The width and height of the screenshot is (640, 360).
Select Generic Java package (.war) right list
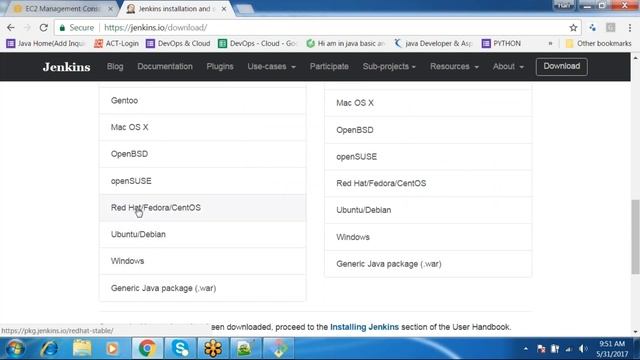(428, 264)
